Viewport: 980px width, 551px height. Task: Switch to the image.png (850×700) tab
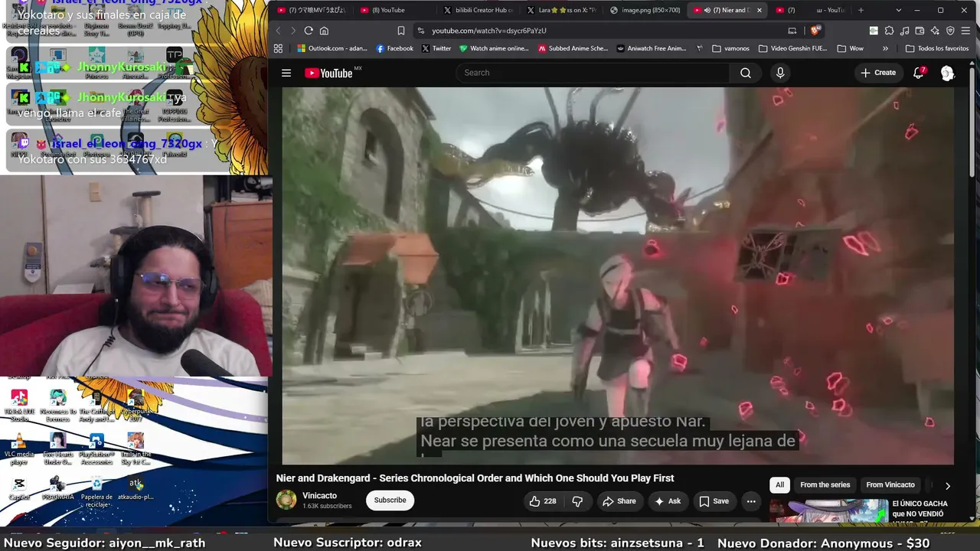pos(645,10)
